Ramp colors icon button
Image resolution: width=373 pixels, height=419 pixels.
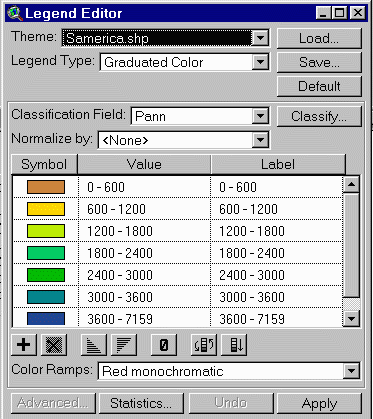click(x=234, y=345)
